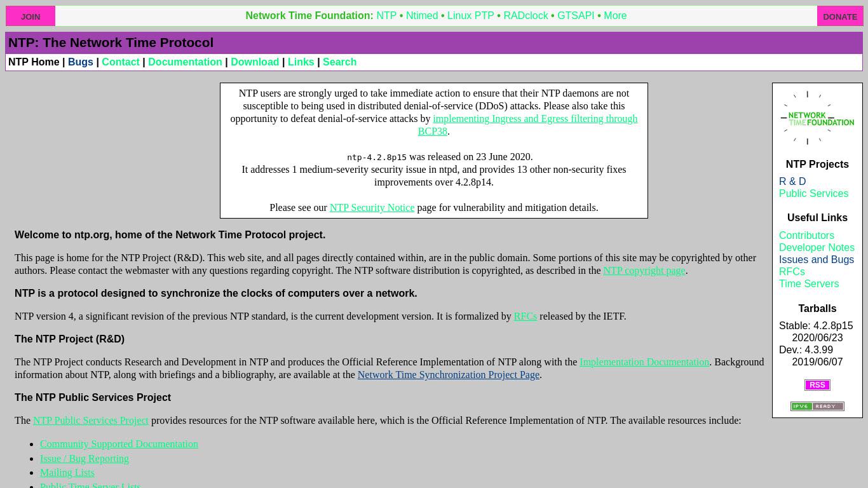
Task: Open R & D in sidebar
Action: pyautogui.click(x=792, y=182)
